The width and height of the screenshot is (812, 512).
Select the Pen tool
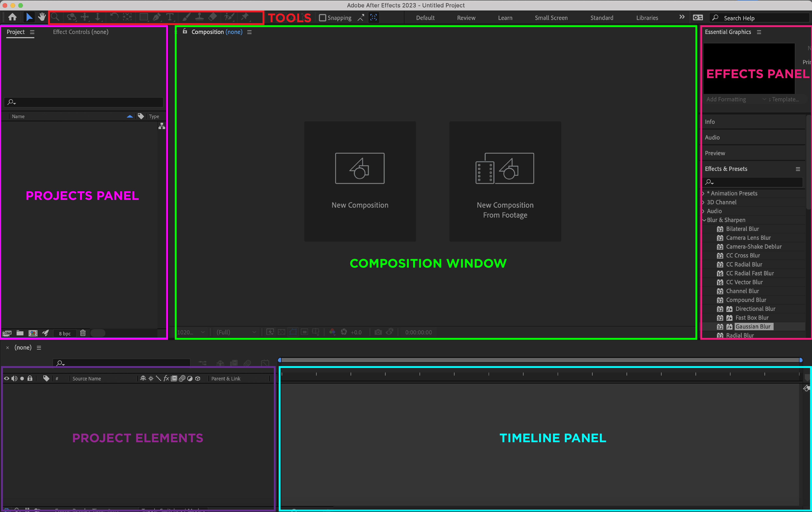pyautogui.click(x=157, y=17)
